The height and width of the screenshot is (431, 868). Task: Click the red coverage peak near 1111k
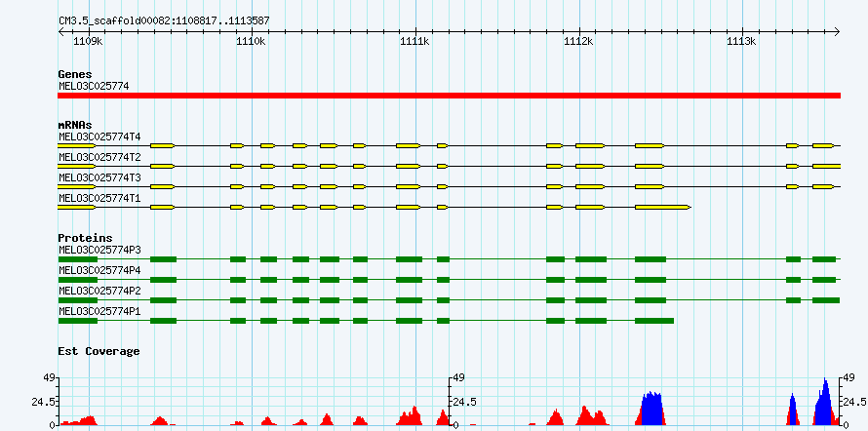click(411, 416)
